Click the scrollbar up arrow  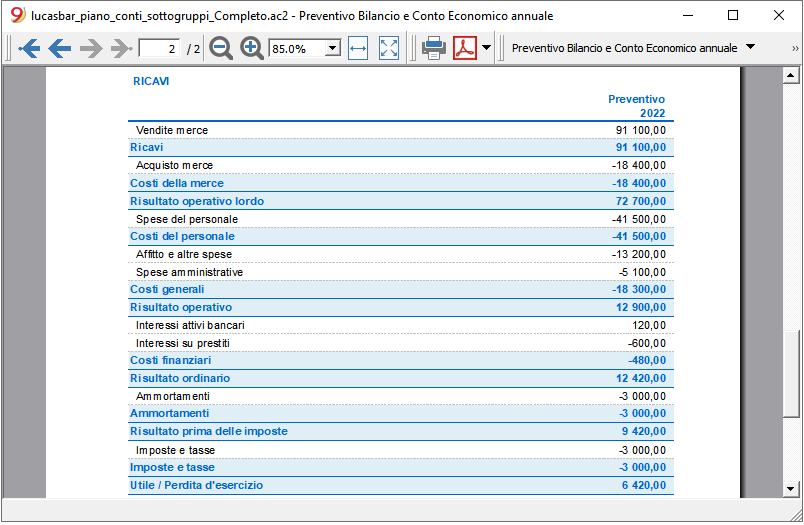coord(790,76)
